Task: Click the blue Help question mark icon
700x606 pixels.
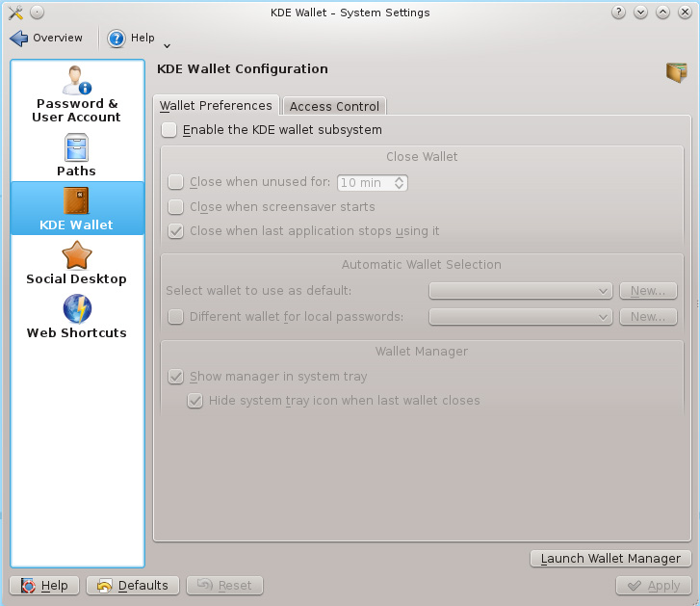Action: 117,39
